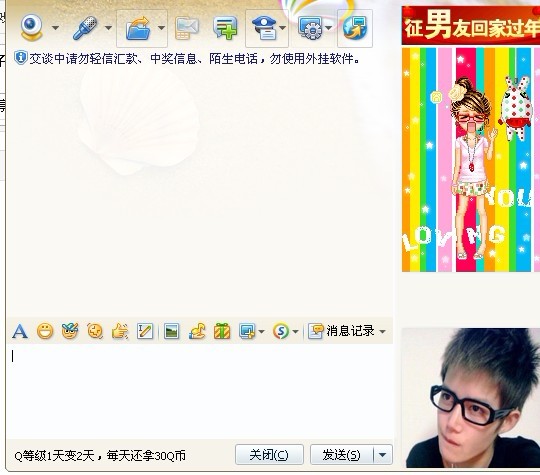Expand the voice call options arrow
The width and height of the screenshot is (540, 475).
pos(108,28)
